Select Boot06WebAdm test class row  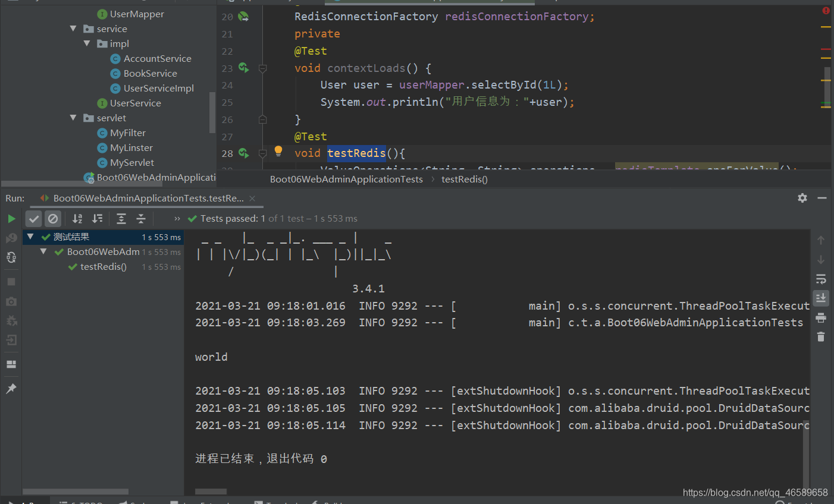104,252
